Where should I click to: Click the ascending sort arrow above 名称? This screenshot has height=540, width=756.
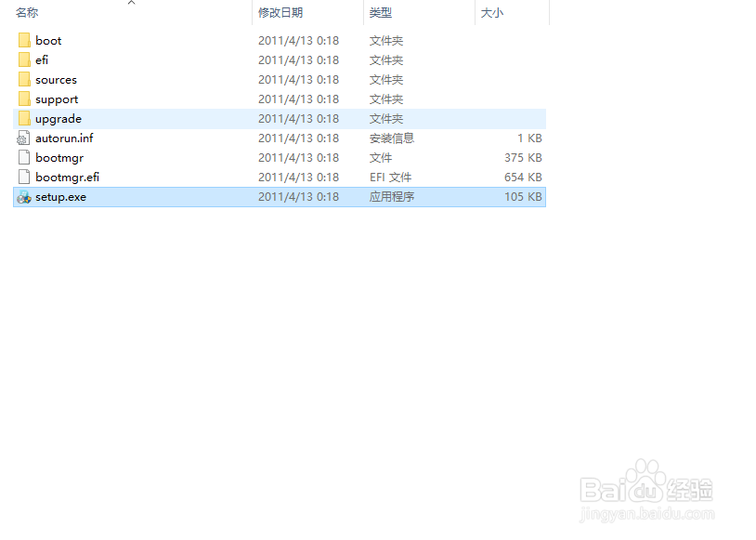(131, 4)
